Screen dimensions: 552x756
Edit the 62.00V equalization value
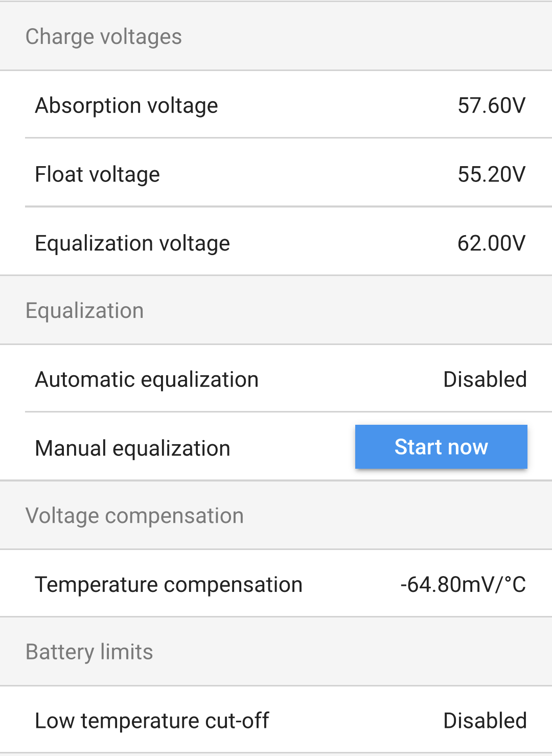[x=491, y=243]
